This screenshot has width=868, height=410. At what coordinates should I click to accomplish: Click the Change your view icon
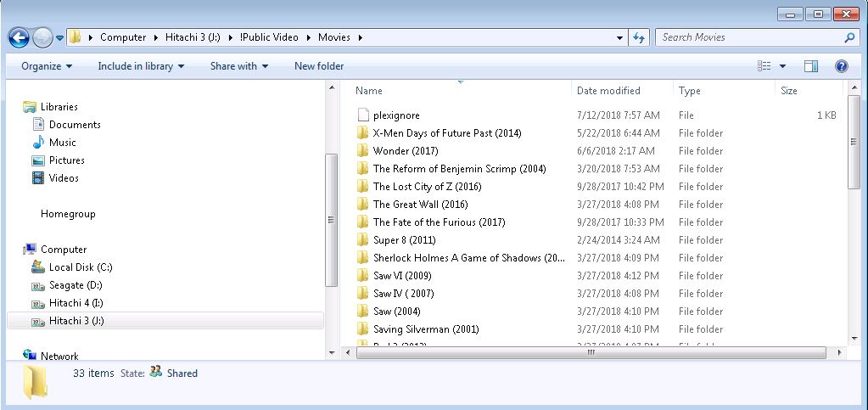click(764, 66)
